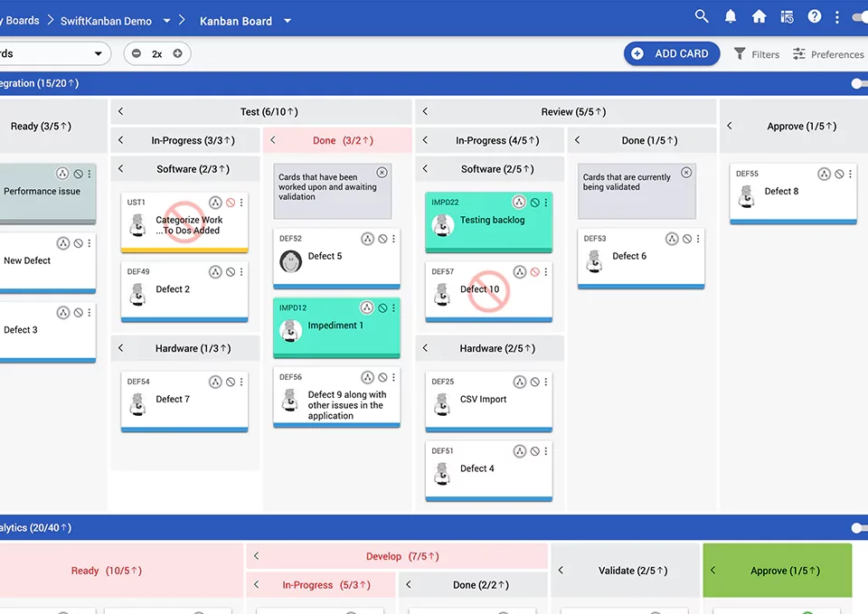The height and width of the screenshot is (614, 868).
Task: Open help question mark icon
Action: (815, 16)
